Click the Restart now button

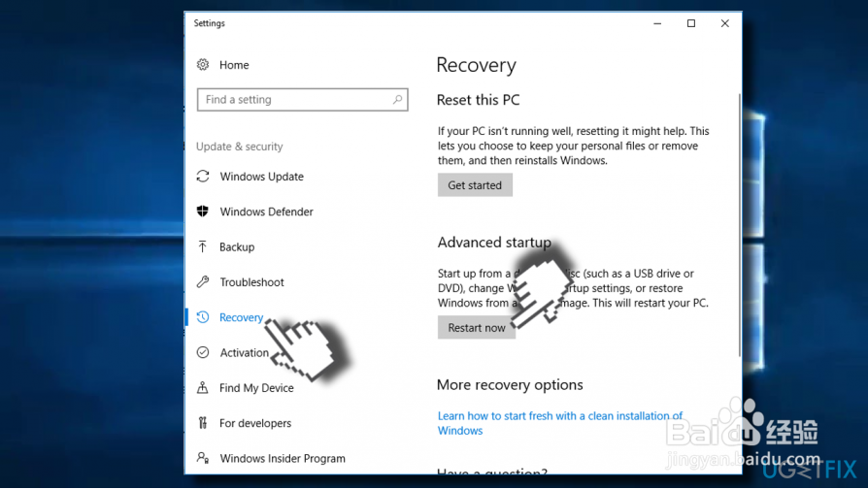tap(476, 328)
